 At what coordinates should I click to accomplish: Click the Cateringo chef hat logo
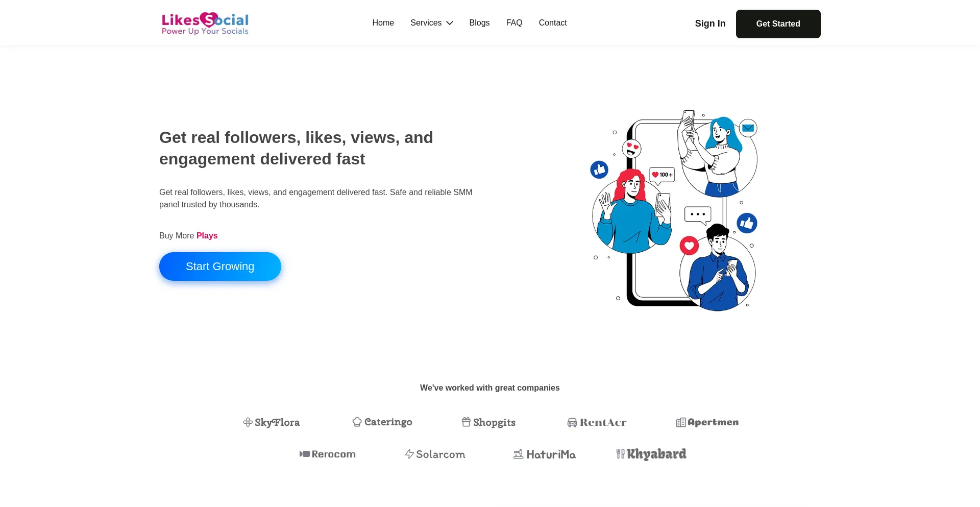(382, 422)
